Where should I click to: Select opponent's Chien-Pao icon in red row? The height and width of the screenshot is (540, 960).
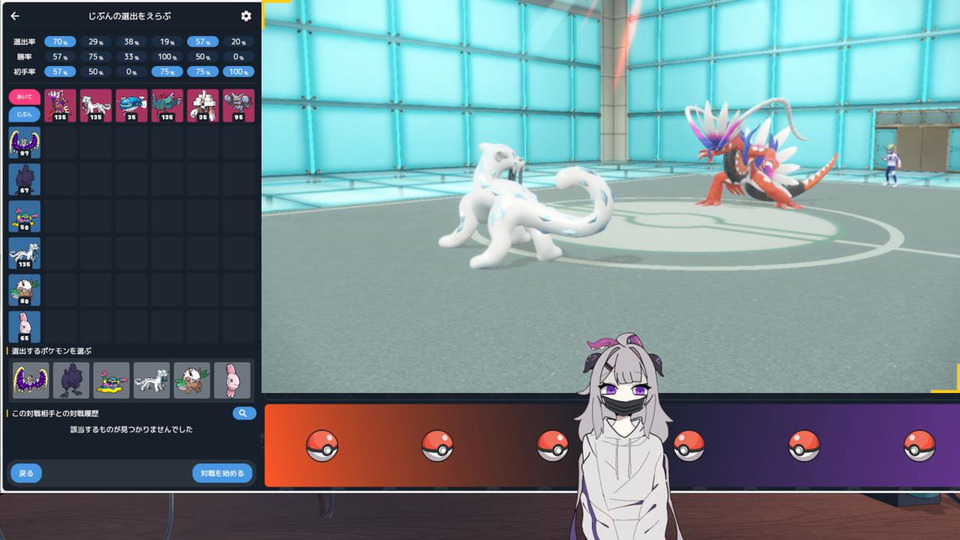pos(96,105)
